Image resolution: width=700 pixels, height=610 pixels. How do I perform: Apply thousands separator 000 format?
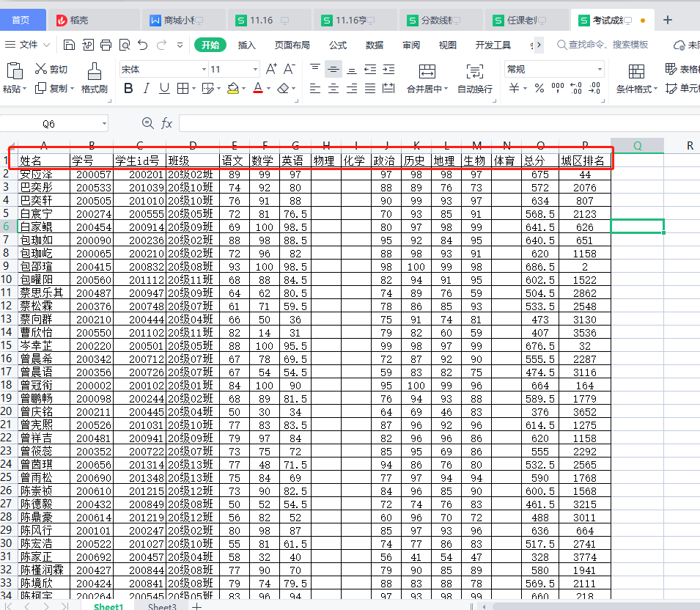click(558, 88)
